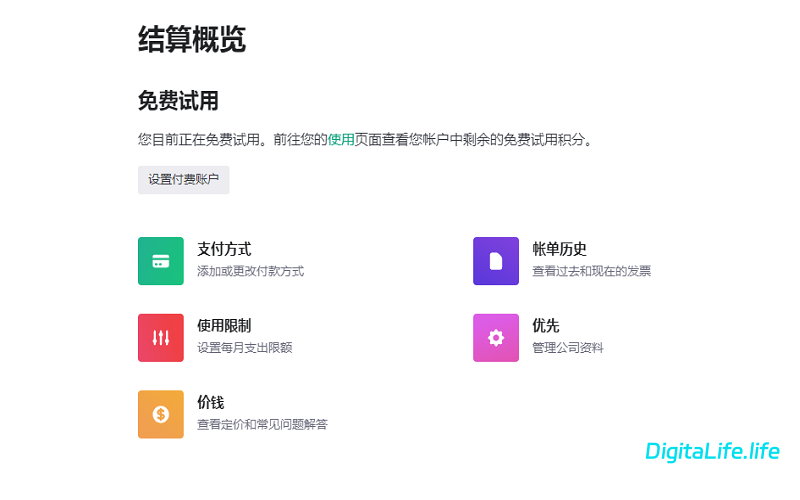Screen dimensions: 800x500
Task: Go to the 使用限制 title link
Action: coord(224,326)
